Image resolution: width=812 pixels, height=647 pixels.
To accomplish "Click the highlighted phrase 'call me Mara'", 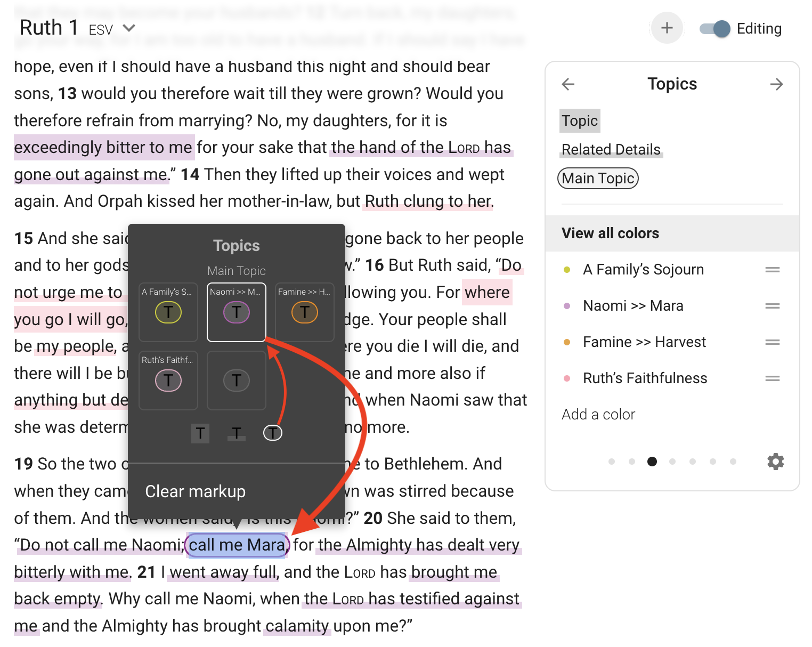I will pyautogui.click(x=237, y=545).
